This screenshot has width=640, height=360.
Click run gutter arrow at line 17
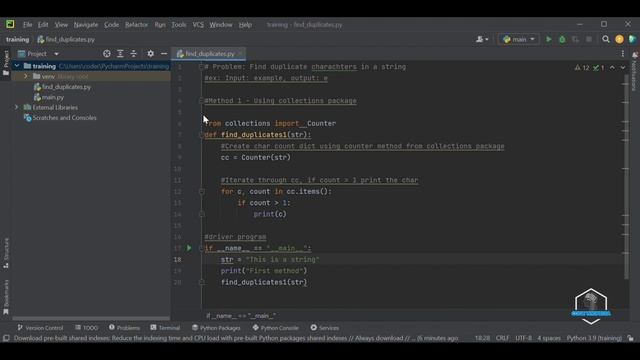(189, 248)
